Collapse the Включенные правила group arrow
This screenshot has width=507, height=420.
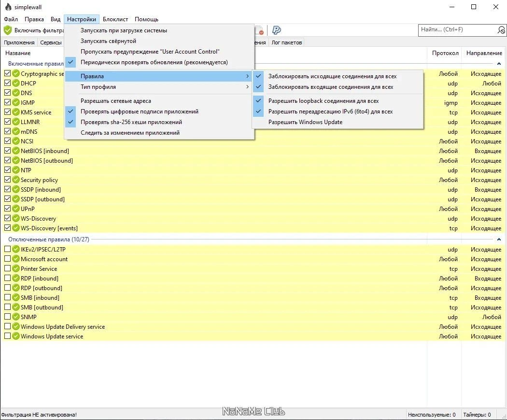[499, 64]
